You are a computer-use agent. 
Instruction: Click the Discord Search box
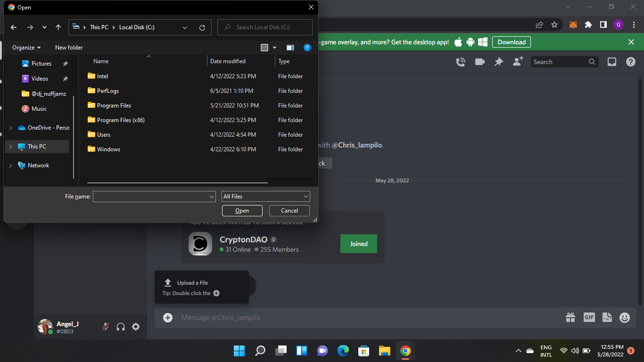click(565, 62)
